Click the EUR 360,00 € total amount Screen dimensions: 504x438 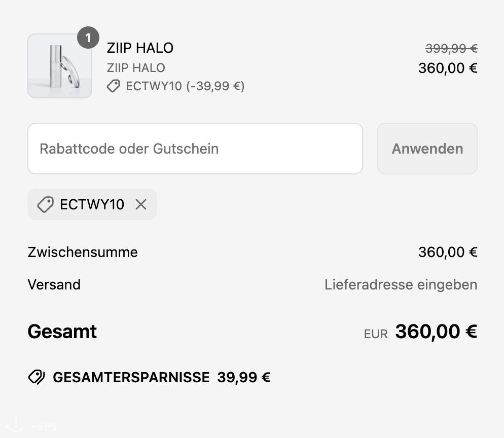(420, 332)
